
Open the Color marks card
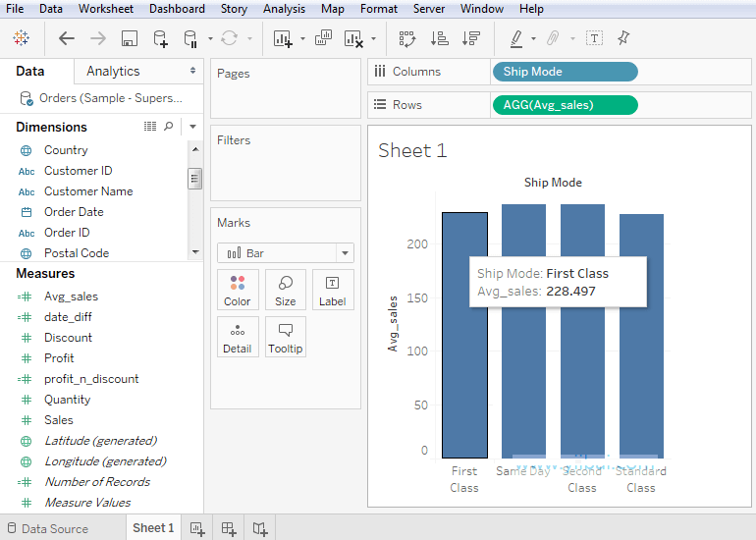238,290
